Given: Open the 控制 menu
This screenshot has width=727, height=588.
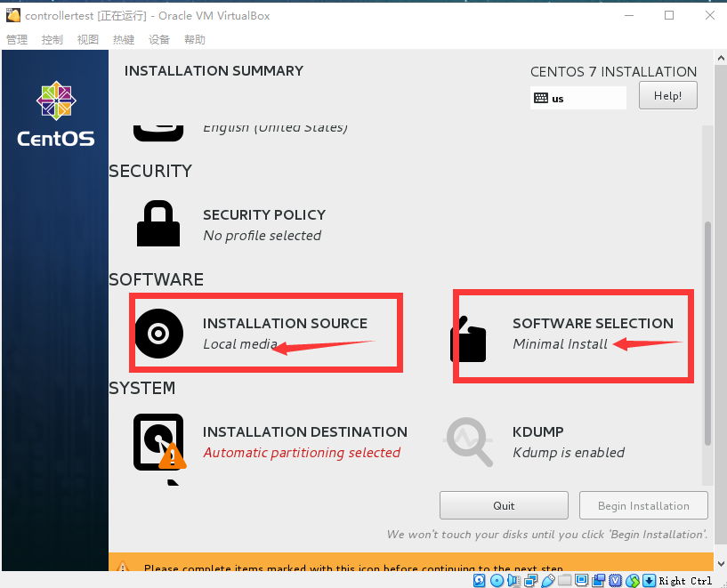Looking at the screenshot, I should click(52, 40).
